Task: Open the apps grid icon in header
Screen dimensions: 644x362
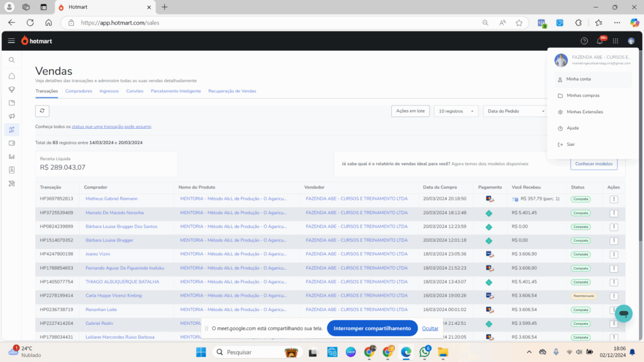Action: pyautogui.click(x=615, y=41)
